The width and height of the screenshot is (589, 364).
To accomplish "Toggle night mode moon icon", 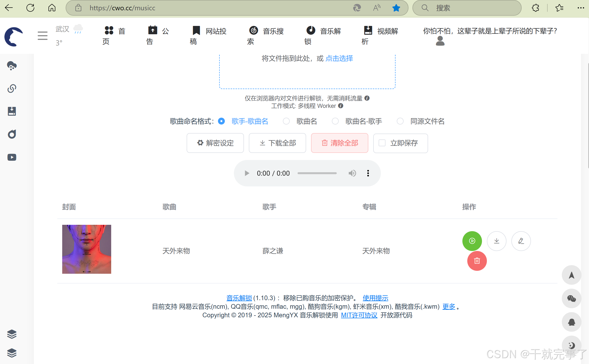I will tap(571, 345).
